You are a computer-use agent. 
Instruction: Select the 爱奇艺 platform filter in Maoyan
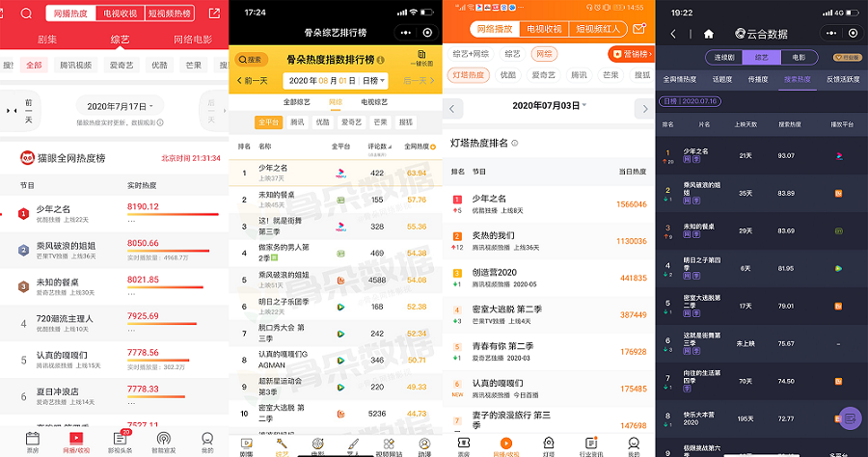[122, 66]
